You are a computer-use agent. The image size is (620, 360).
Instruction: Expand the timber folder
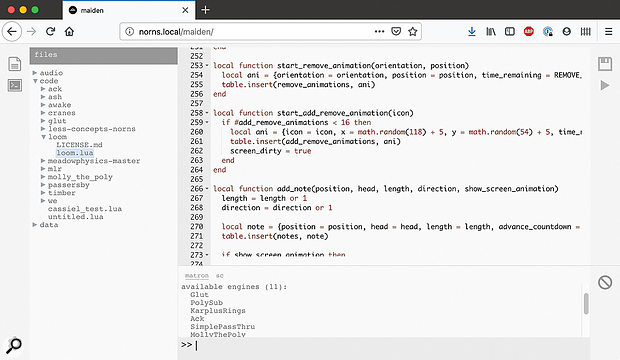(43, 193)
